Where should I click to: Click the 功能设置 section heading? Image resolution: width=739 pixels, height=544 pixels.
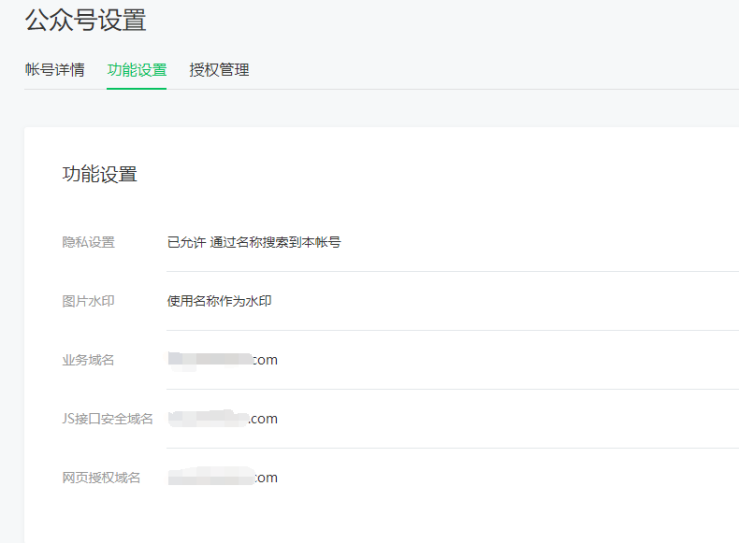coord(100,174)
